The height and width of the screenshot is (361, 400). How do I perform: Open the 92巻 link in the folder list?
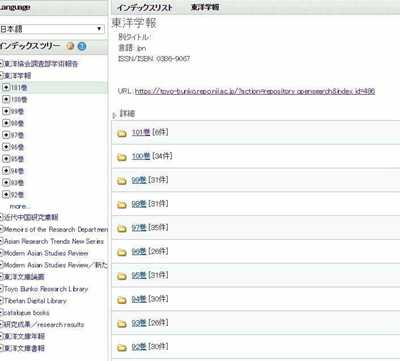pyautogui.click(x=139, y=347)
